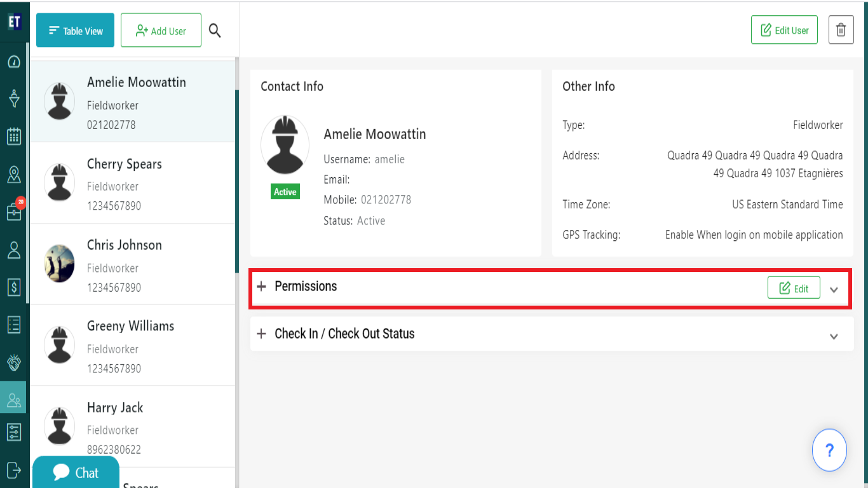The width and height of the screenshot is (868, 488).
Task: Open the dollar invoice icon in sidebar
Action: click(x=14, y=287)
